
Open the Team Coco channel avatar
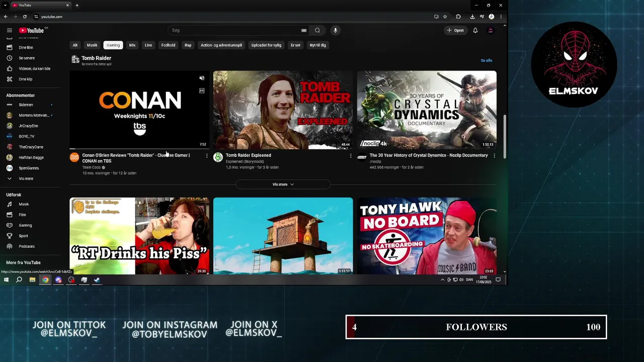74,157
